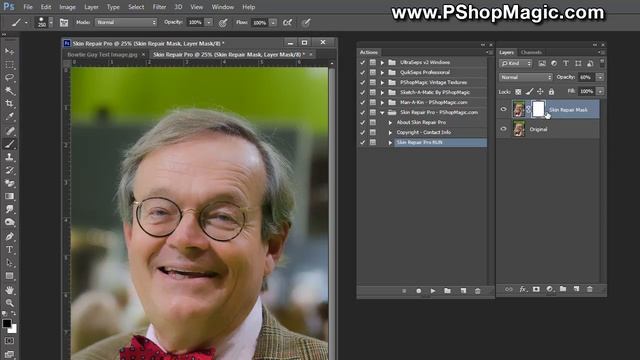Expand the About Skin Repair Pro action
The image size is (640, 360).
(390, 122)
